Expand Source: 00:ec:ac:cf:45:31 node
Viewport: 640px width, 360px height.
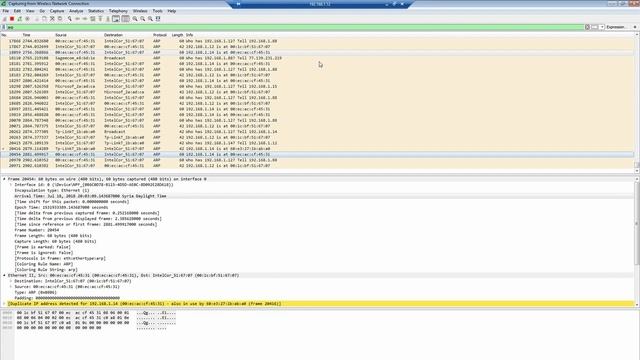pyautogui.click(x=11, y=287)
